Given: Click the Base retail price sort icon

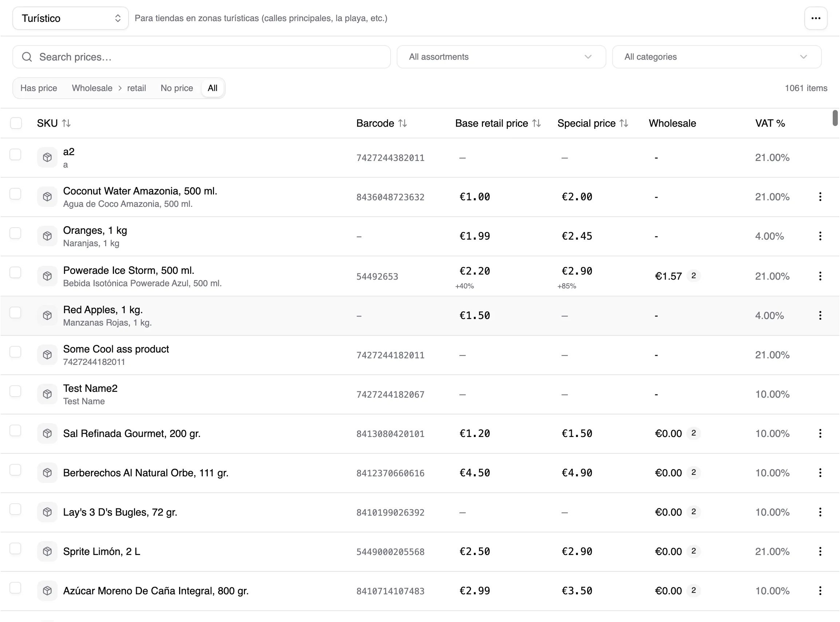Looking at the screenshot, I should tap(536, 123).
